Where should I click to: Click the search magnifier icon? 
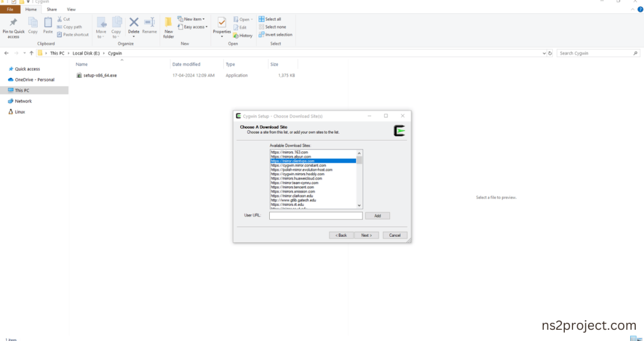click(x=635, y=53)
